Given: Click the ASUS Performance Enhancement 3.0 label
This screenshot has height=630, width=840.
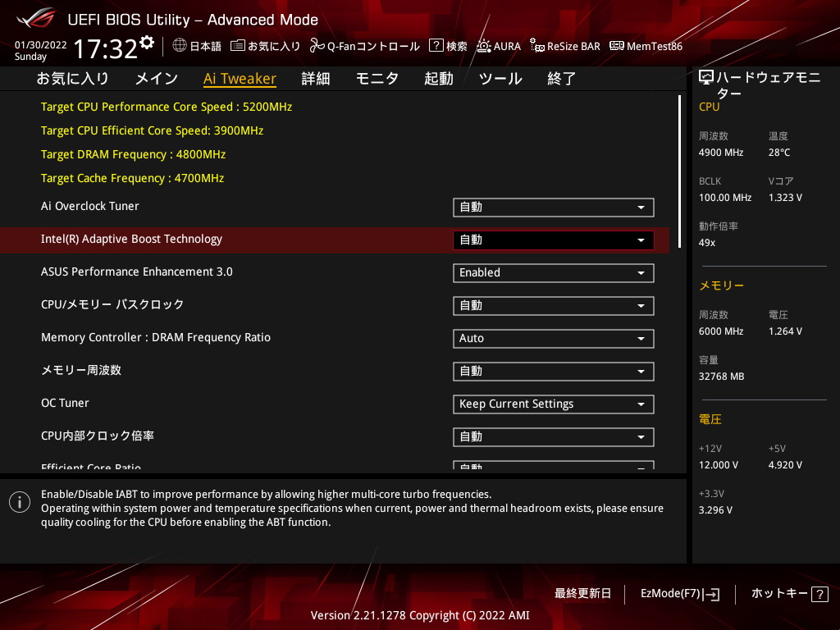Looking at the screenshot, I should [x=137, y=272].
